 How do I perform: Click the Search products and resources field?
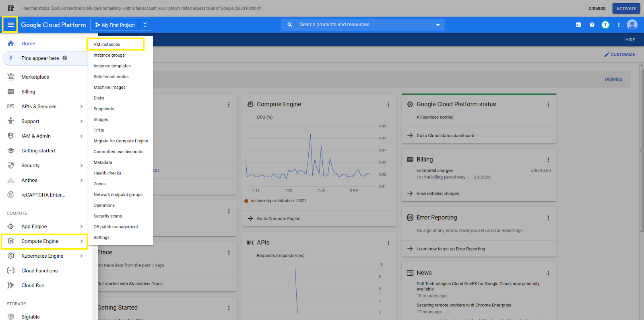coord(362,25)
